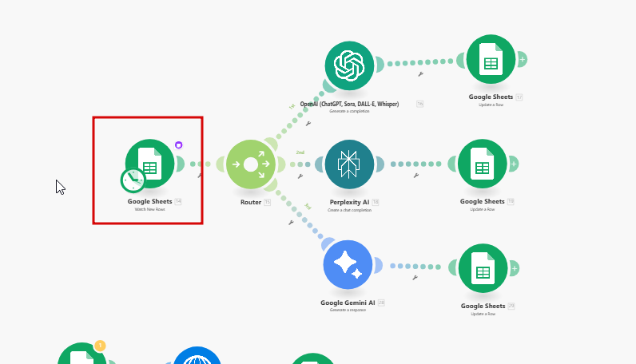Open Google Sheets module following Gemini AI
Viewport: 636px width, 364px height.
point(483,268)
